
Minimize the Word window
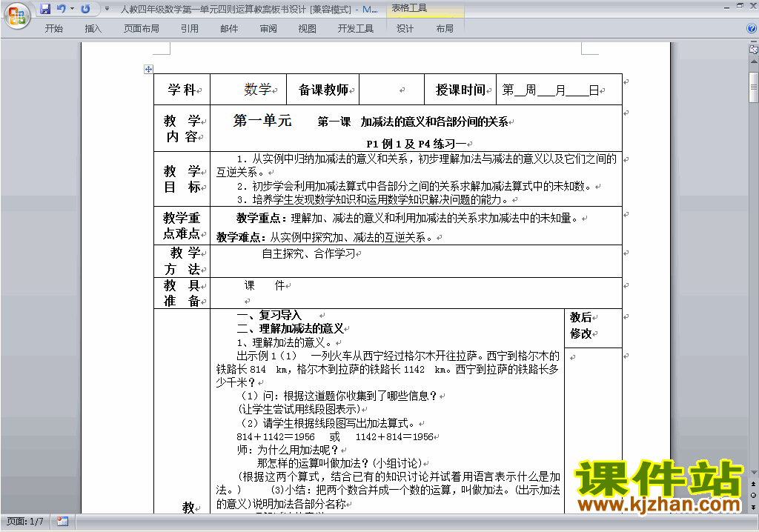(x=726, y=7)
